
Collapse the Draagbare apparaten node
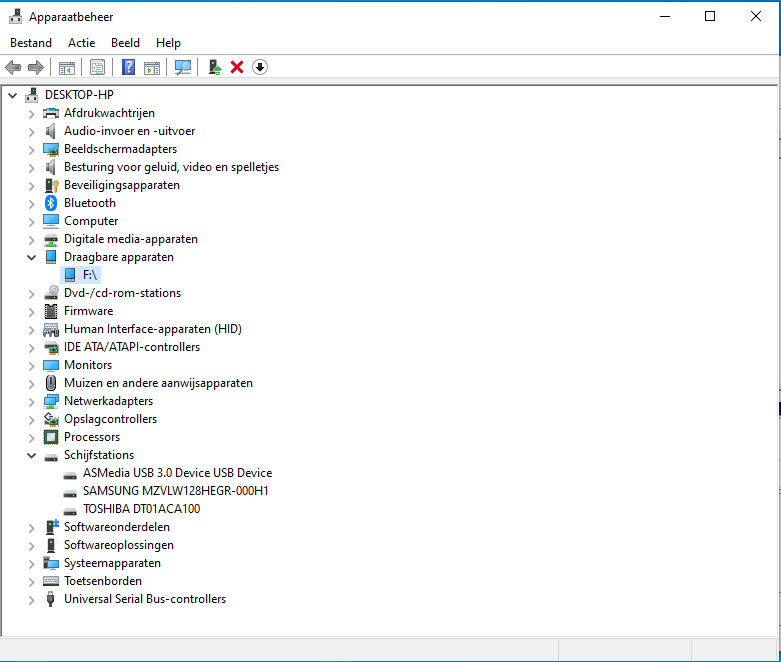(x=31, y=257)
